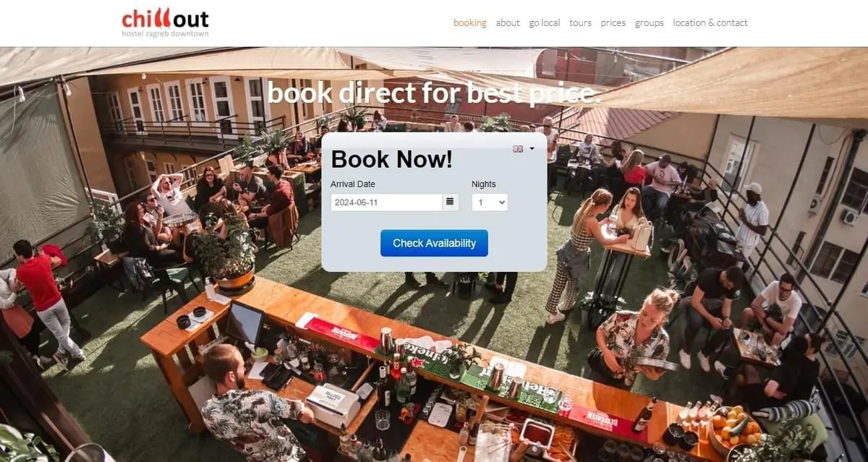Click the Arrival Date input field
The height and width of the screenshot is (462, 868).
[x=386, y=202]
